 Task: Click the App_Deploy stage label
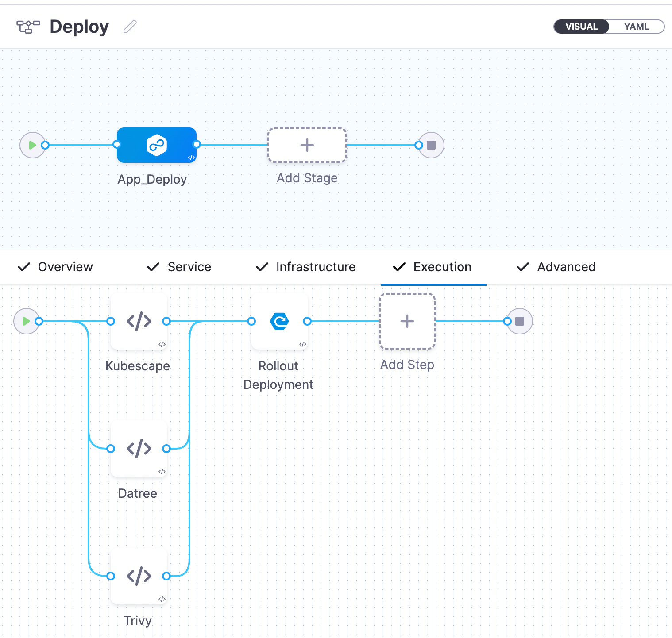(152, 179)
